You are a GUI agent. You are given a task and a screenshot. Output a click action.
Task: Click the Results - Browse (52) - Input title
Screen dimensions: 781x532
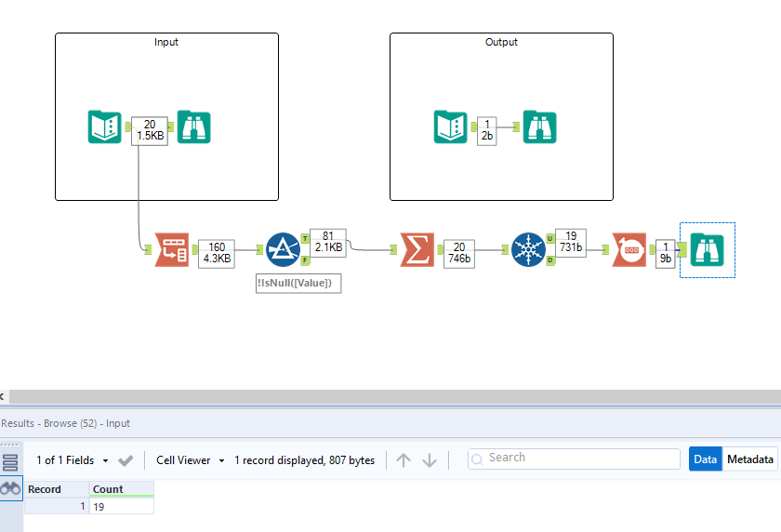pyautogui.click(x=65, y=423)
